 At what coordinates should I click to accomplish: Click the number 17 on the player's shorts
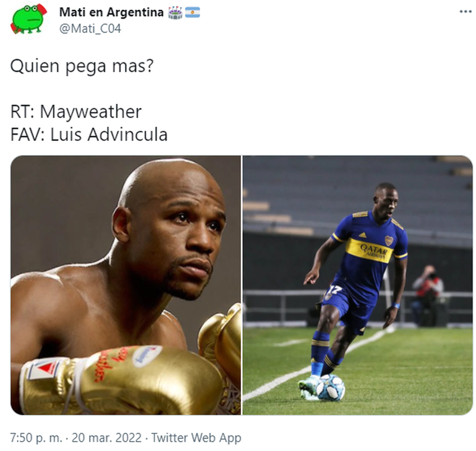pyautogui.click(x=333, y=290)
